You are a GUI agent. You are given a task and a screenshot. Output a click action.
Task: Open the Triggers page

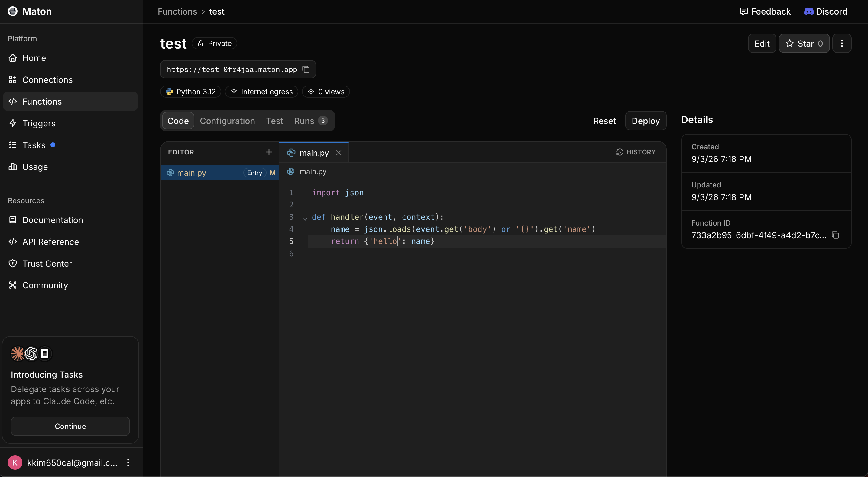point(70,123)
